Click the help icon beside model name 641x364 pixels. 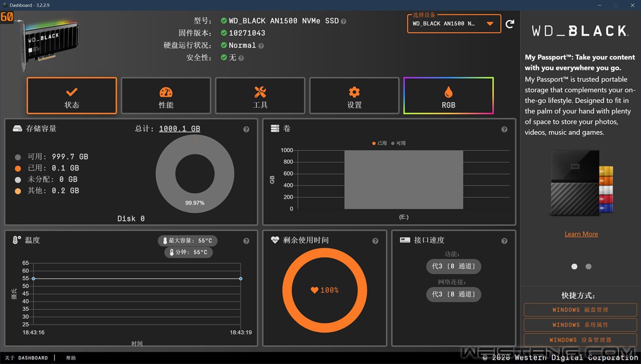(344, 22)
